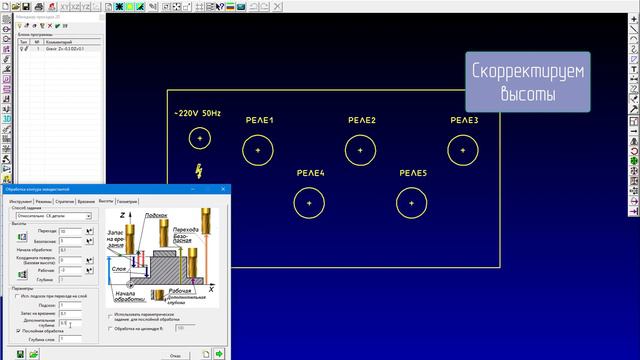
Task: Click the circle under РЕЛЕ4 label
Action: pyautogui.click(x=309, y=203)
